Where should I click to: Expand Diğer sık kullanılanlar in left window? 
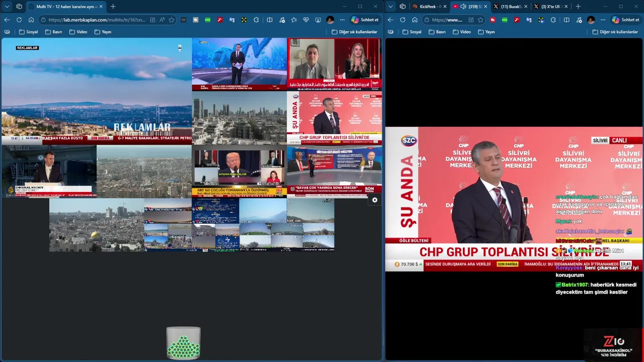click(x=354, y=32)
